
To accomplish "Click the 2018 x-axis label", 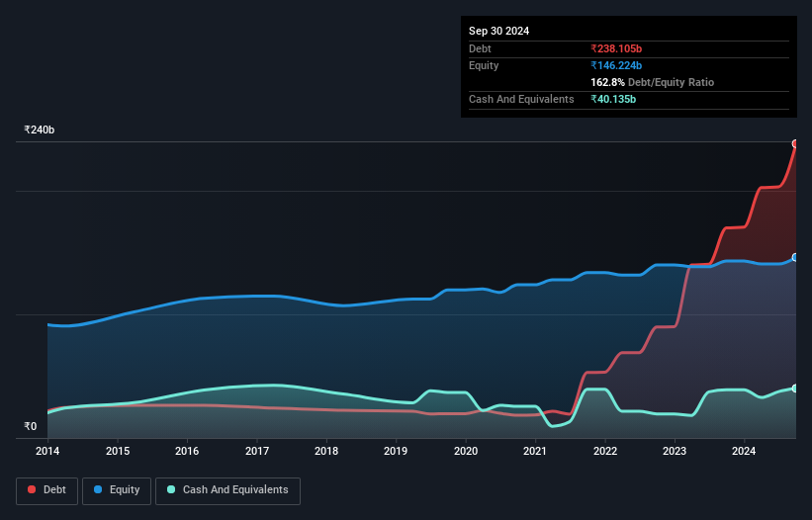I will click(x=326, y=451).
